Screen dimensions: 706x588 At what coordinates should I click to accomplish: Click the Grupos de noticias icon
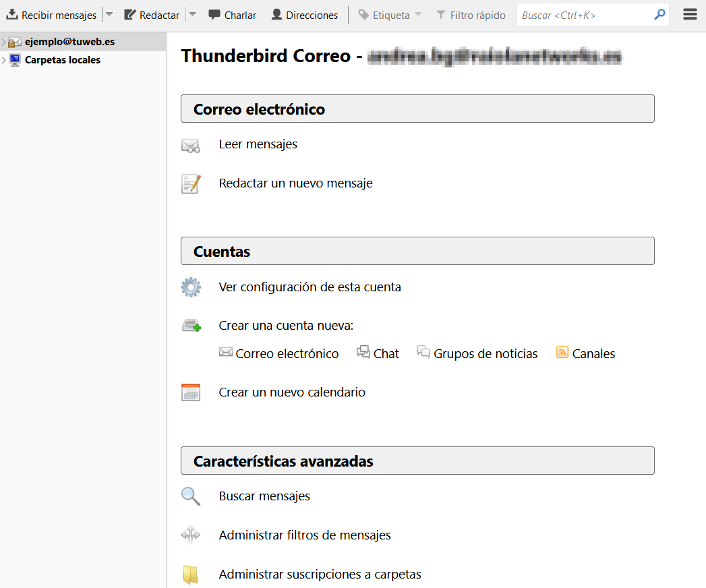tap(423, 351)
